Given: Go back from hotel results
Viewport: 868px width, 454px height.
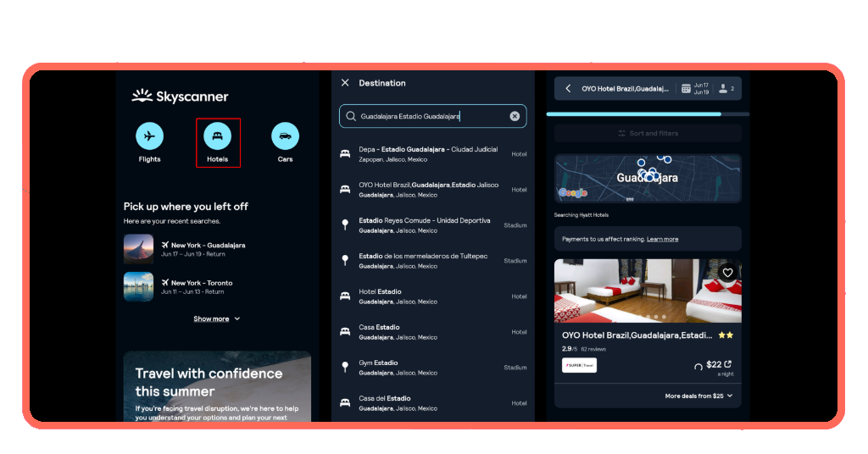Looking at the screenshot, I should (568, 88).
